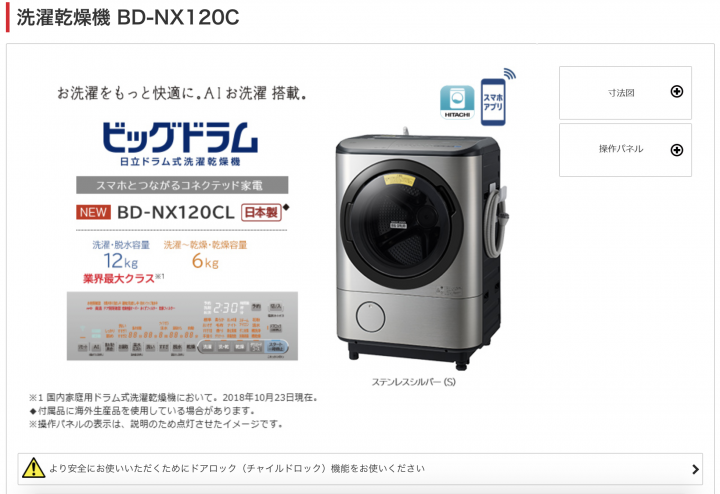Click the ビッグドラム brand logo
The height and width of the screenshot is (494, 720).
click(180, 143)
